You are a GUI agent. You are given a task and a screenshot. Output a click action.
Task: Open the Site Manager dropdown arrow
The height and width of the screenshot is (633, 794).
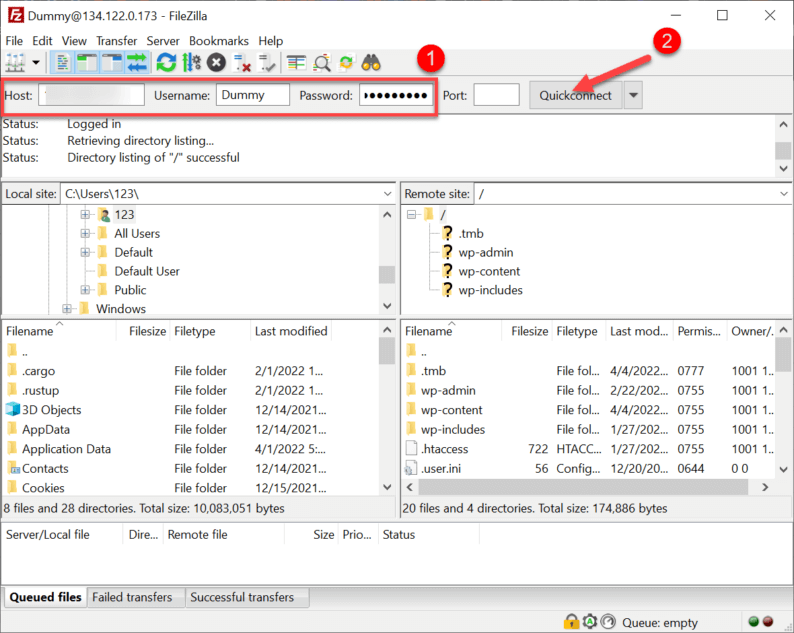click(36, 63)
